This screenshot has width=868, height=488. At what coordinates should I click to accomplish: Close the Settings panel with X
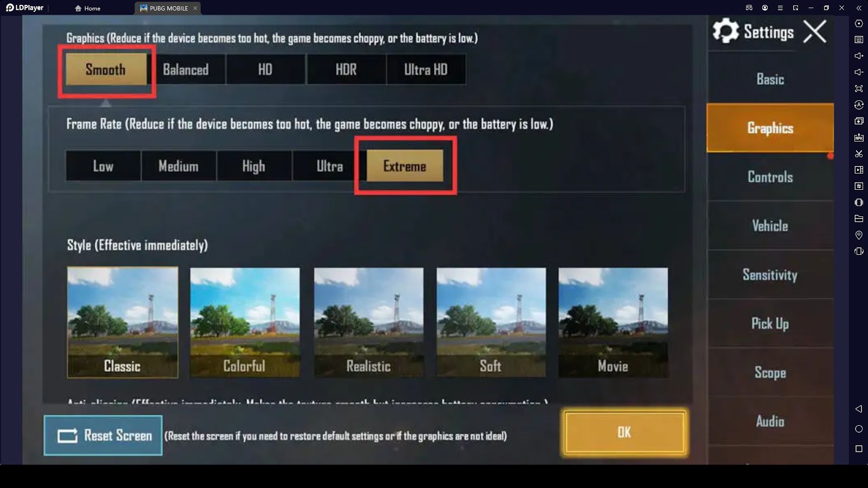(x=815, y=31)
